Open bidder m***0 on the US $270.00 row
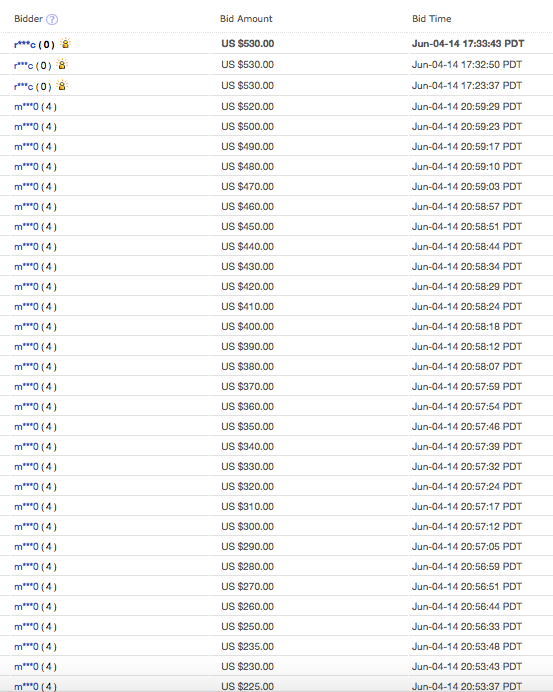This screenshot has width=553, height=692. point(26,587)
